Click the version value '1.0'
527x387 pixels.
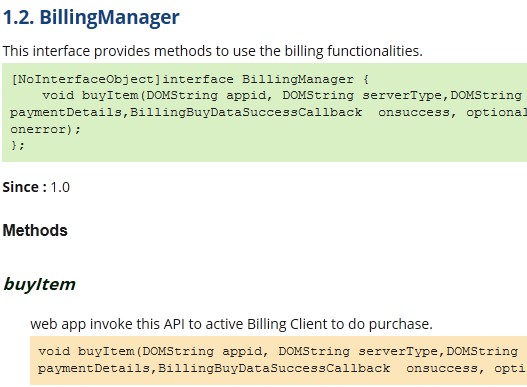(60, 187)
